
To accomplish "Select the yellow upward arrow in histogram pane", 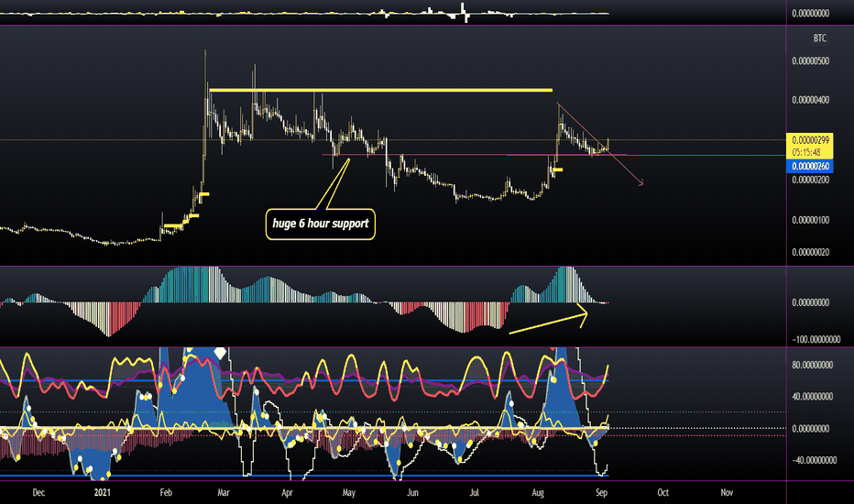I will [x=549, y=321].
